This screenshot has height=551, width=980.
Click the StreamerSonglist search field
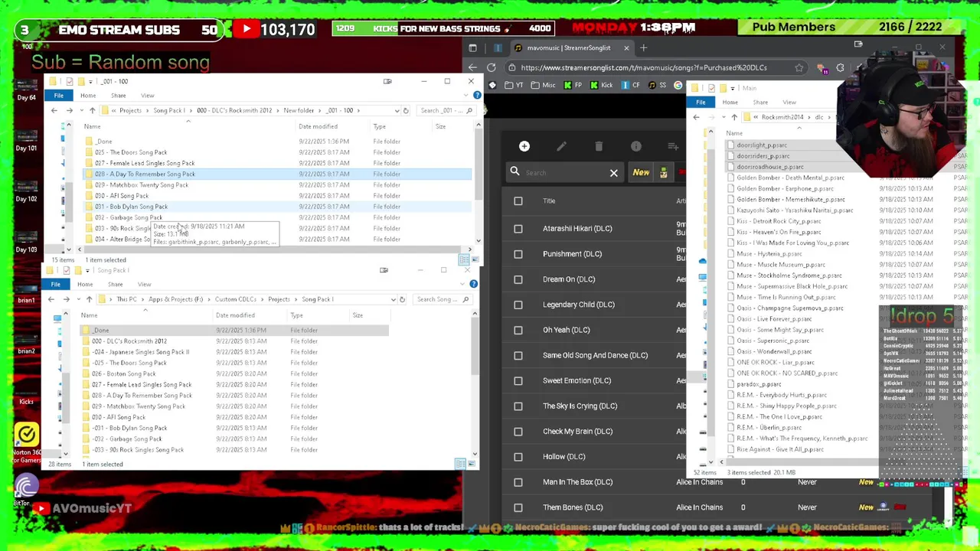[564, 173]
